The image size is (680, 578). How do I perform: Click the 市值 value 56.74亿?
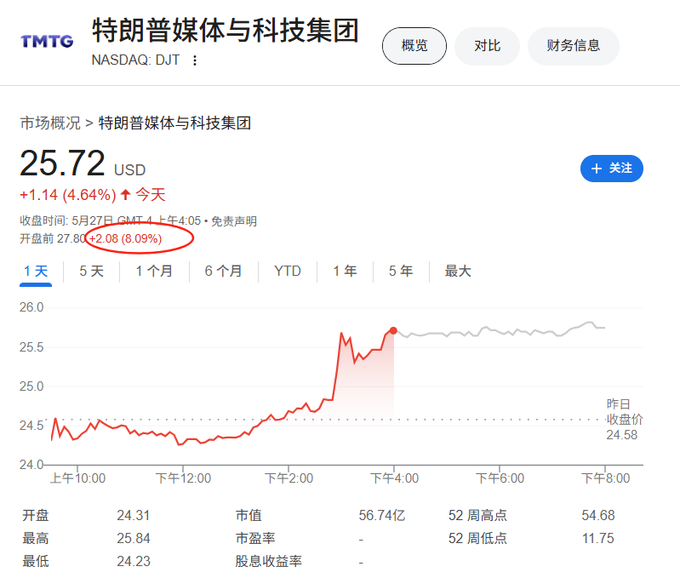click(x=382, y=516)
